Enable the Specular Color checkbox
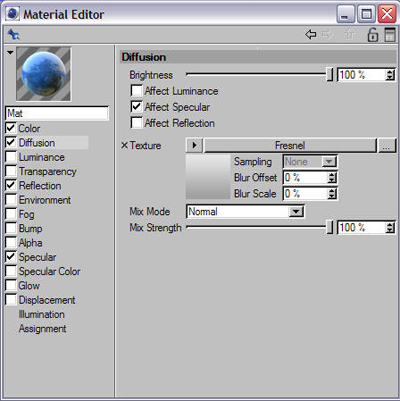400x401 pixels. tap(11, 271)
